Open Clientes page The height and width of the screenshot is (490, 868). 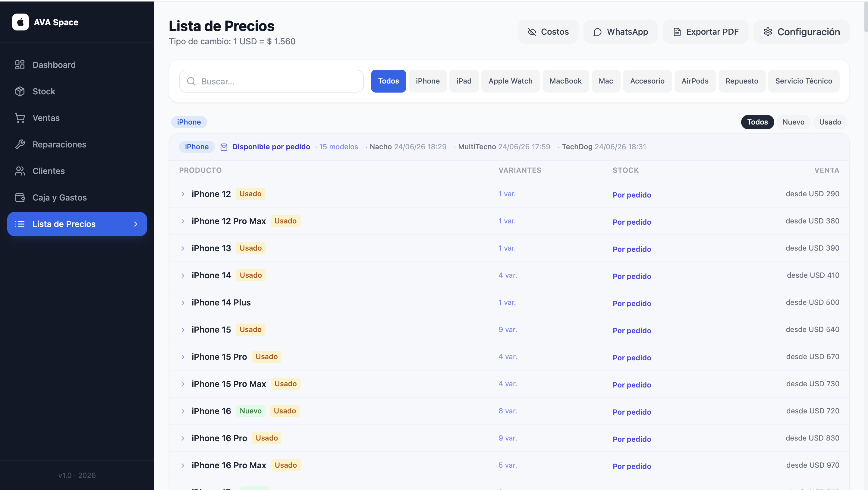click(77, 171)
